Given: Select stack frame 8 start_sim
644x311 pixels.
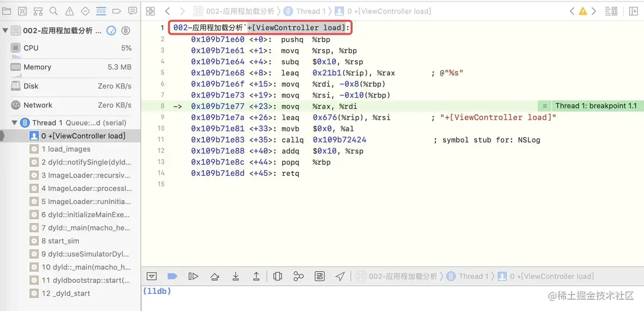Looking at the screenshot, I should (x=70, y=241).
